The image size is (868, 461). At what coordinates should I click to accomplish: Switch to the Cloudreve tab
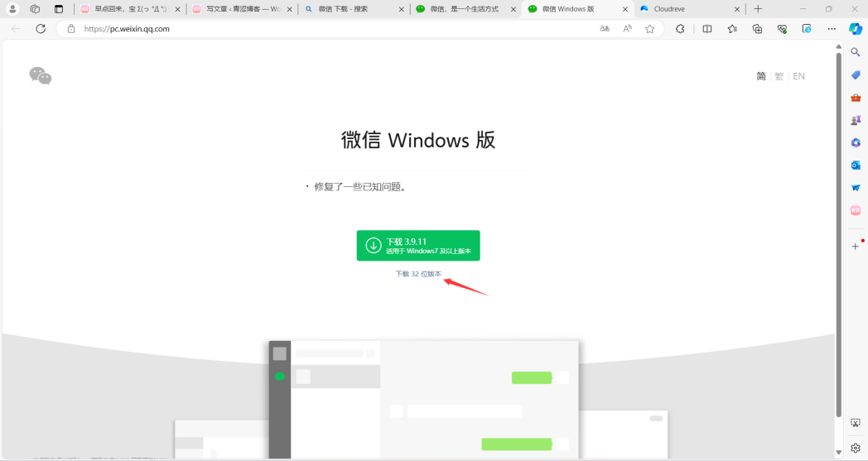click(689, 9)
